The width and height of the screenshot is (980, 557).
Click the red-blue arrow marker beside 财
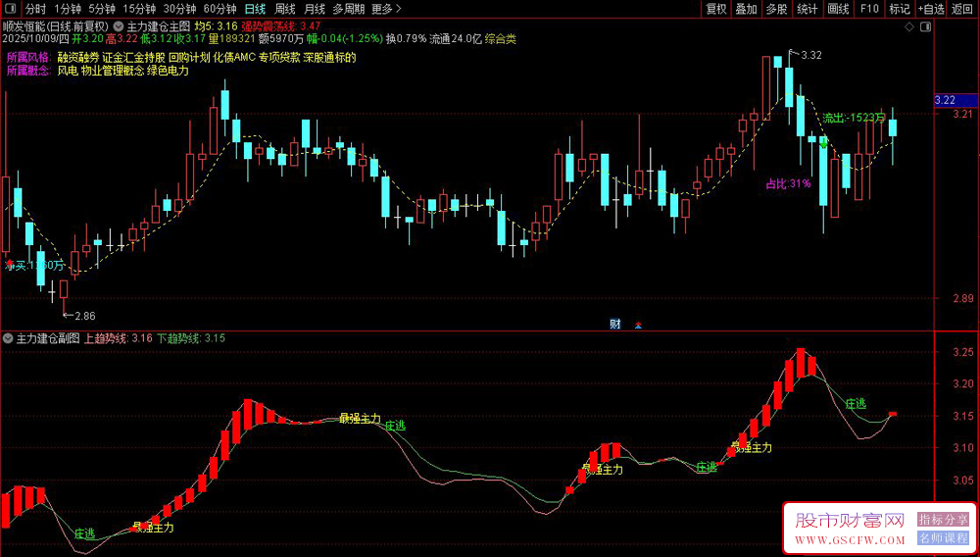point(638,325)
